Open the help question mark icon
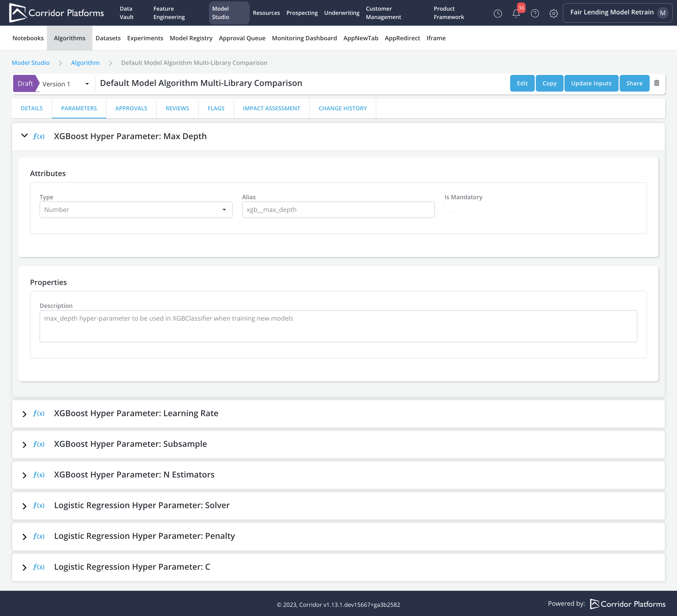Screen dimensions: 677x616 pyautogui.click(x=535, y=13)
